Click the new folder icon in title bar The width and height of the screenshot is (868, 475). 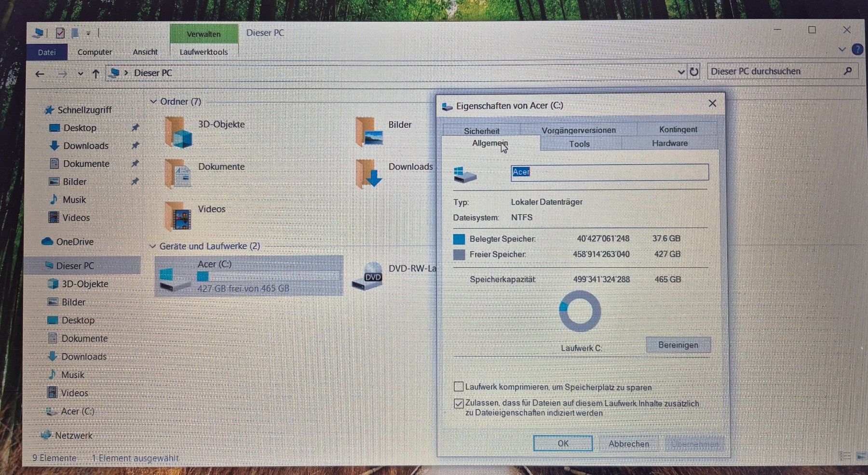click(75, 33)
